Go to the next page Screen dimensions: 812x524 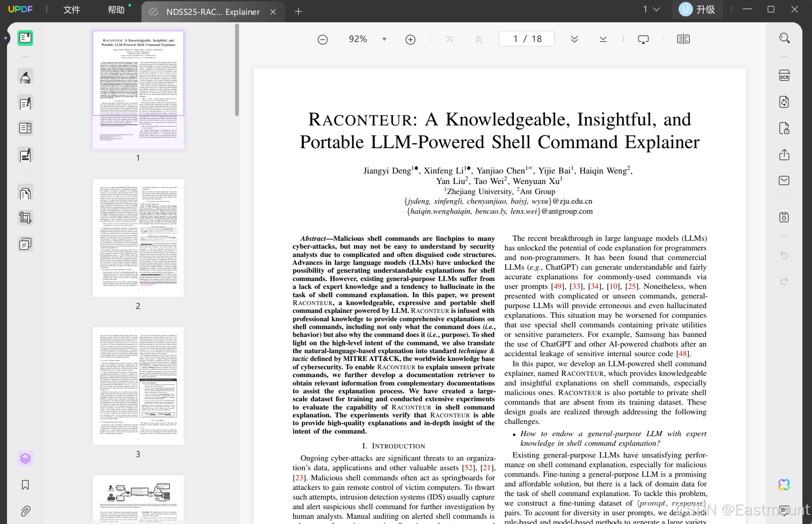tap(574, 39)
